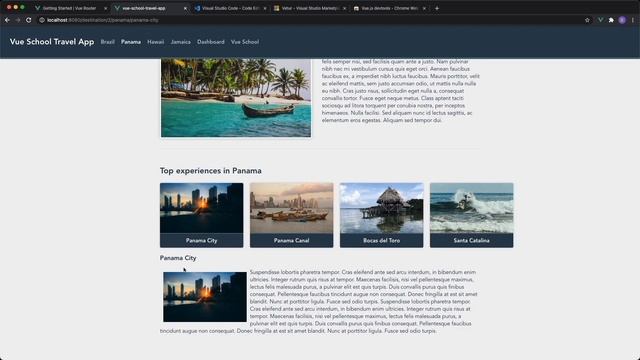Click the Panama Canal card label
This screenshot has height=360, width=640.
pyautogui.click(x=291, y=240)
